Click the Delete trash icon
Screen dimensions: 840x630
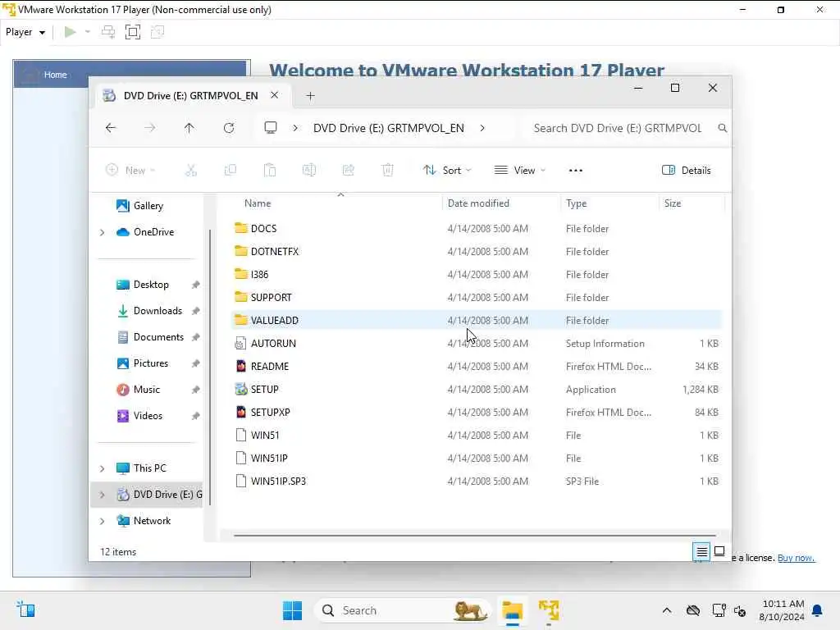click(x=387, y=171)
